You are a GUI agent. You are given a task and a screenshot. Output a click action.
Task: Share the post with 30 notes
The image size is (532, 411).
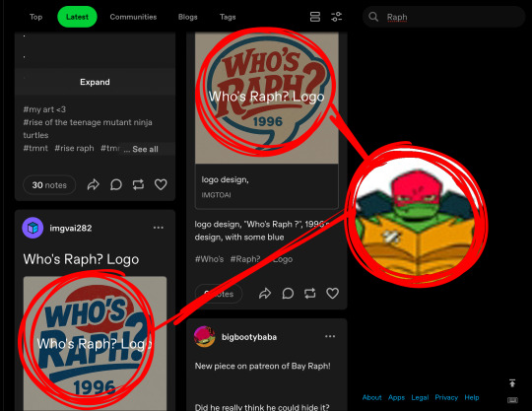point(94,184)
